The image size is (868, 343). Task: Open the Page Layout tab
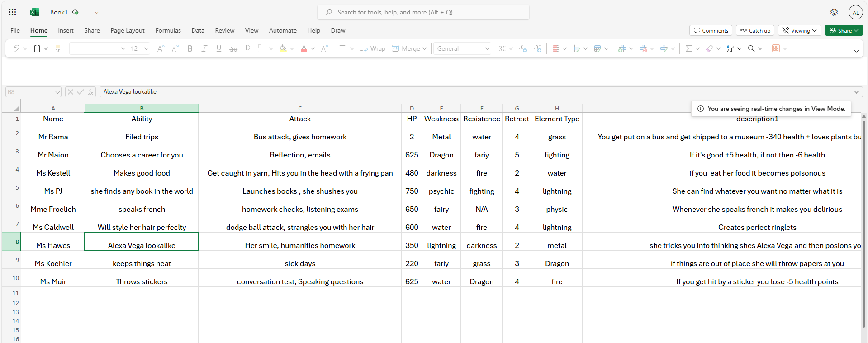(x=128, y=30)
